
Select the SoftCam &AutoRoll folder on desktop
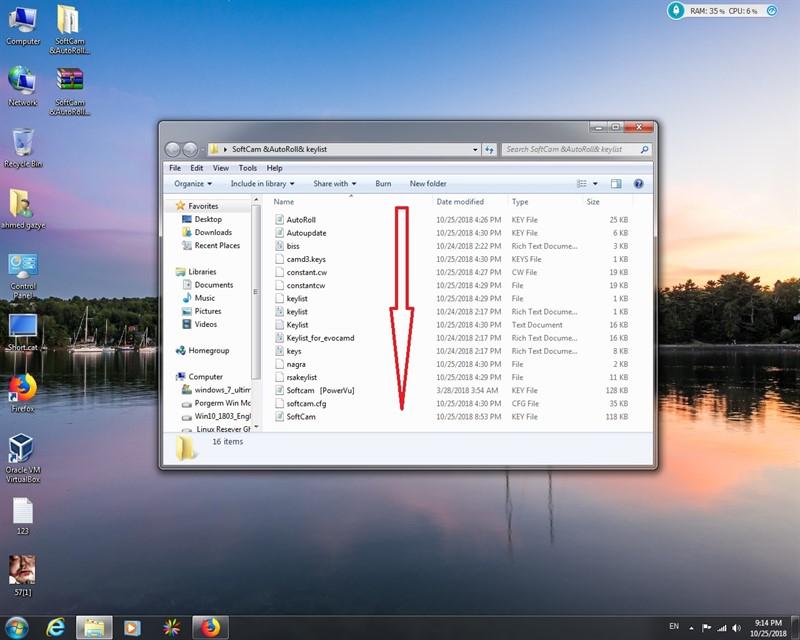pos(69,30)
